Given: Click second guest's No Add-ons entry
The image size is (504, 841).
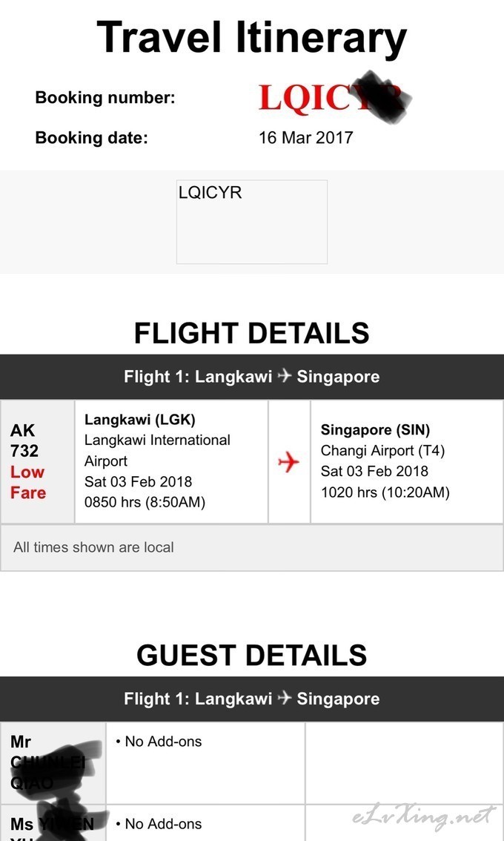Looking at the screenshot, I should (x=159, y=824).
